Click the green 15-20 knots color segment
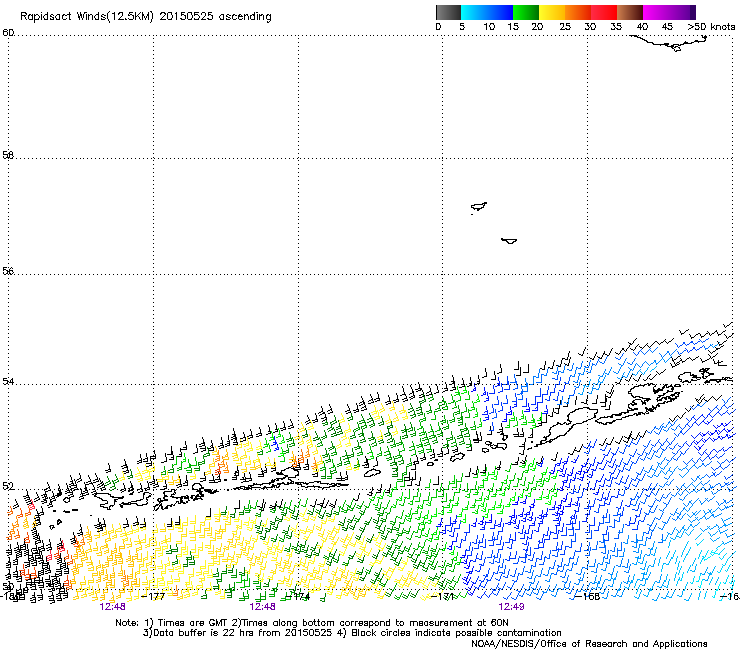The image size is (740, 650). tap(526, 12)
